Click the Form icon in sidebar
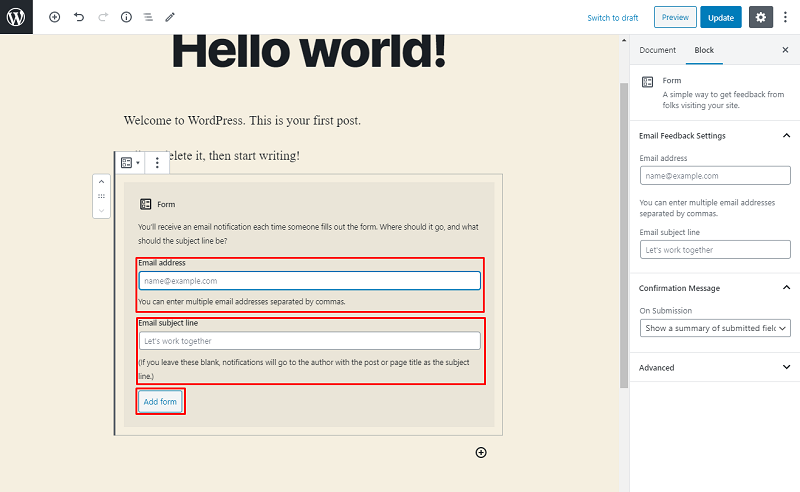800x492 pixels. (x=647, y=82)
